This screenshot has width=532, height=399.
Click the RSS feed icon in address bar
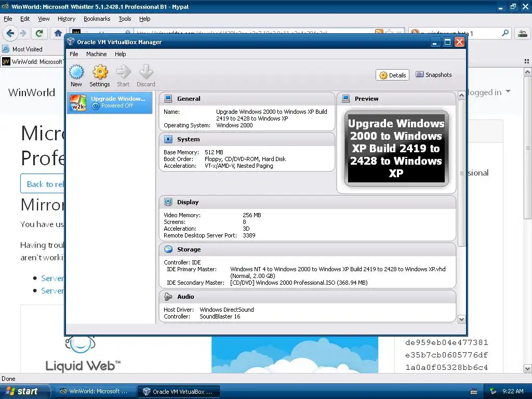point(379,33)
